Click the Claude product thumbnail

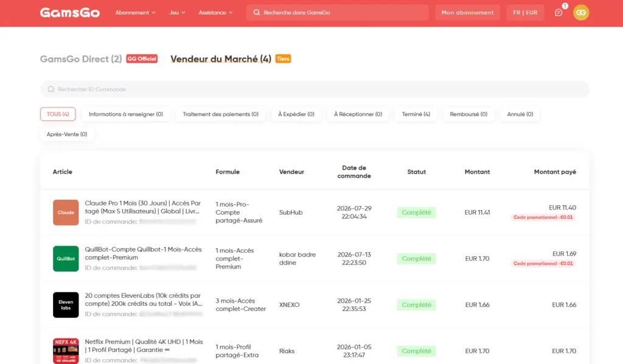coord(66,212)
